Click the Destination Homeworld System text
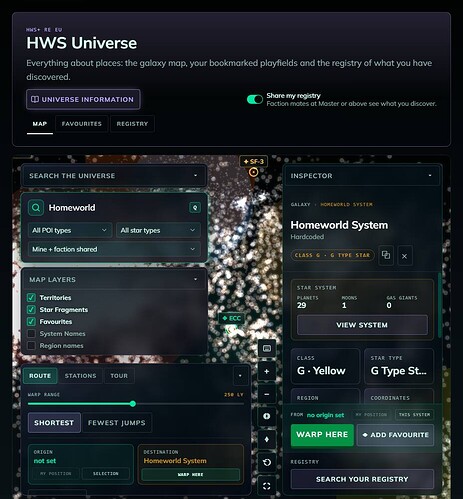Image resolution: width=463 pixels, height=499 pixels. (x=175, y=461)
